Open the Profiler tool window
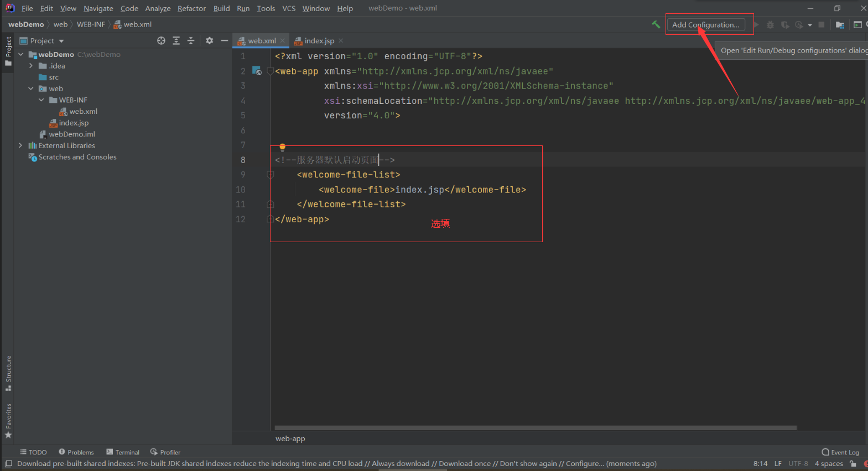This screenshot has height=471, width=868. point(165,452)
